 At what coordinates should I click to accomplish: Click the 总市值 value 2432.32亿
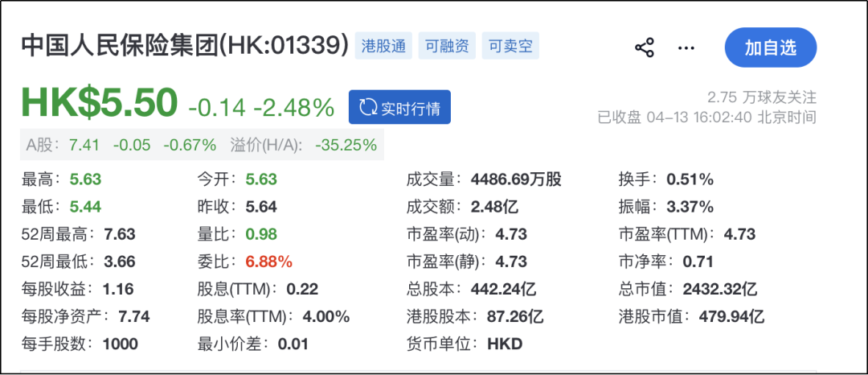(x=720, y=289)
